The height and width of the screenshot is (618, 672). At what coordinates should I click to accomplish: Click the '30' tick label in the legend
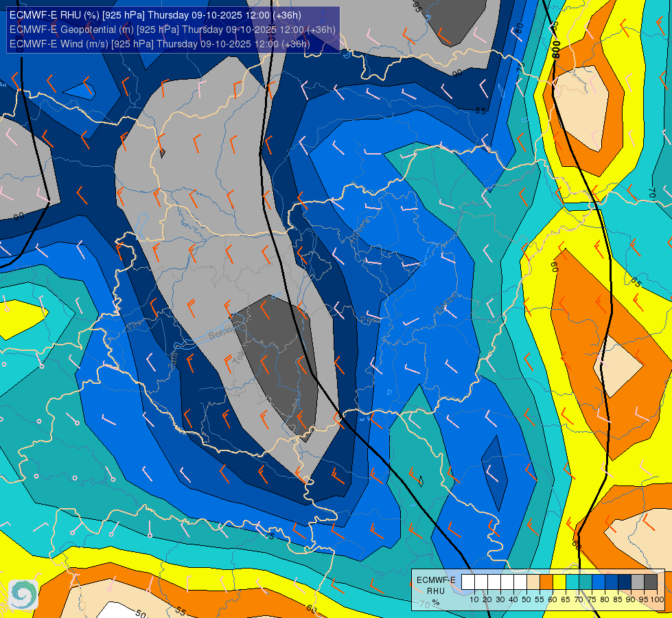tap(500, 600)
